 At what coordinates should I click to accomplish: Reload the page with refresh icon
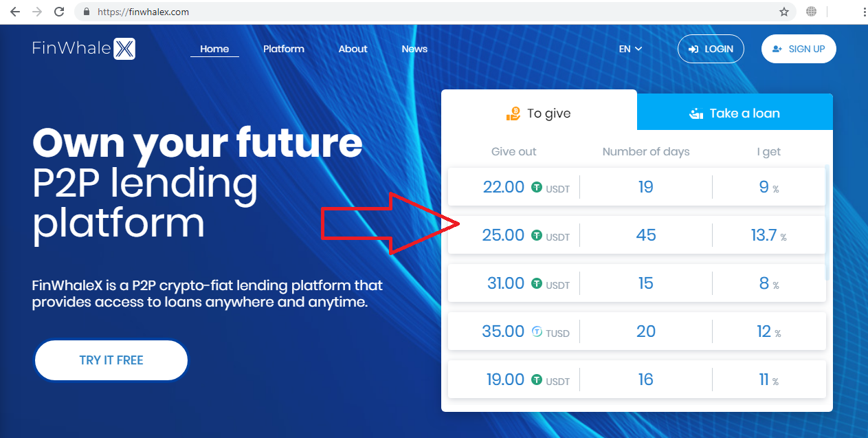coord(59,12)
